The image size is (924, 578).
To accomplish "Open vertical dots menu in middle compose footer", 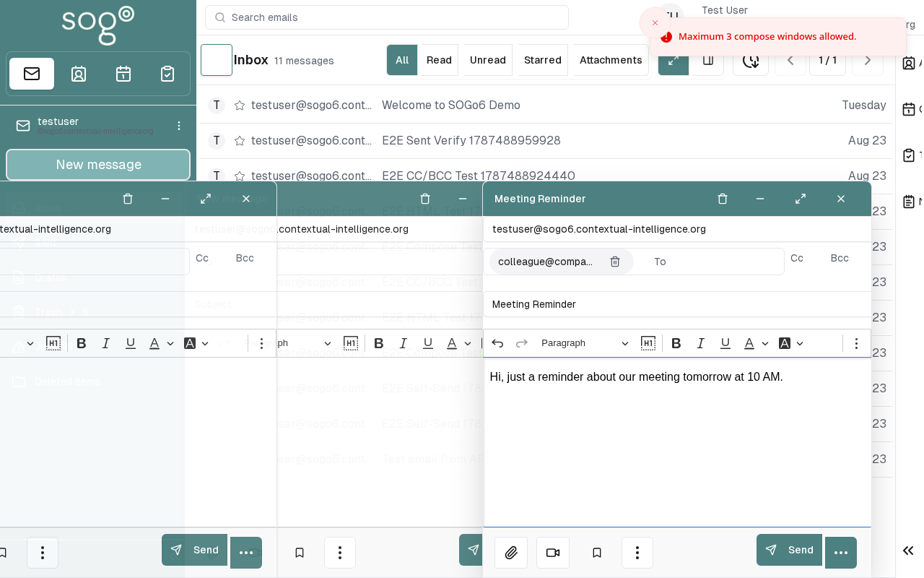I will pyautogui.click(x=340, y=553).
